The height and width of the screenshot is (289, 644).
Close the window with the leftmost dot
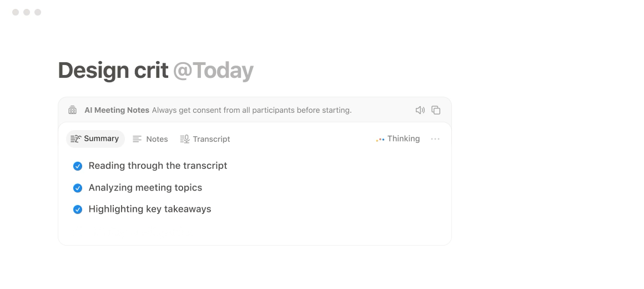[16, 12]
